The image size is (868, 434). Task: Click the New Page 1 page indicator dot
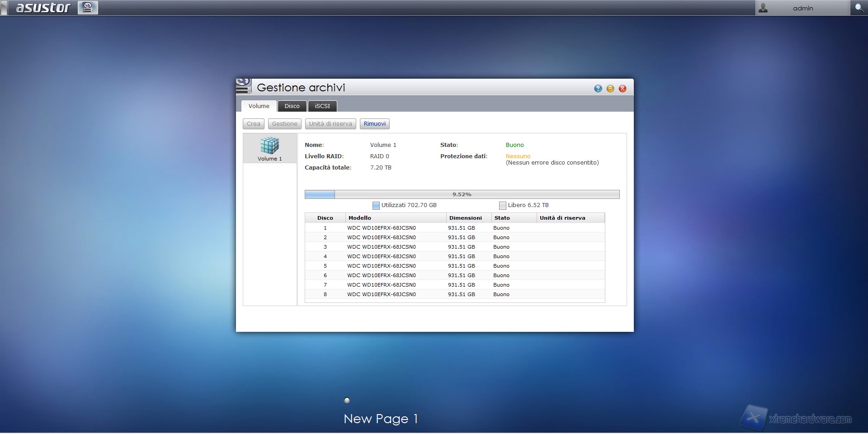(347, 400)
